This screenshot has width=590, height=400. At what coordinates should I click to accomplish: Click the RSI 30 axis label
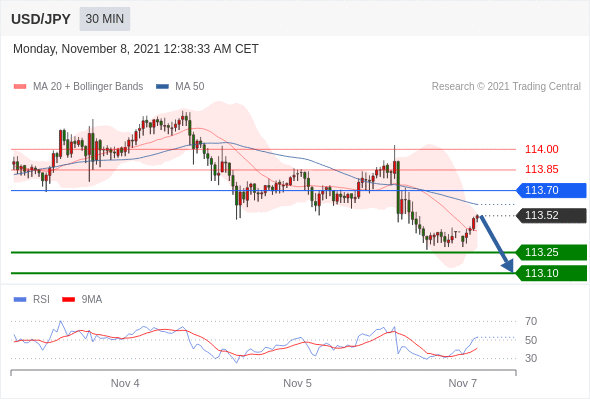[531, 358]
